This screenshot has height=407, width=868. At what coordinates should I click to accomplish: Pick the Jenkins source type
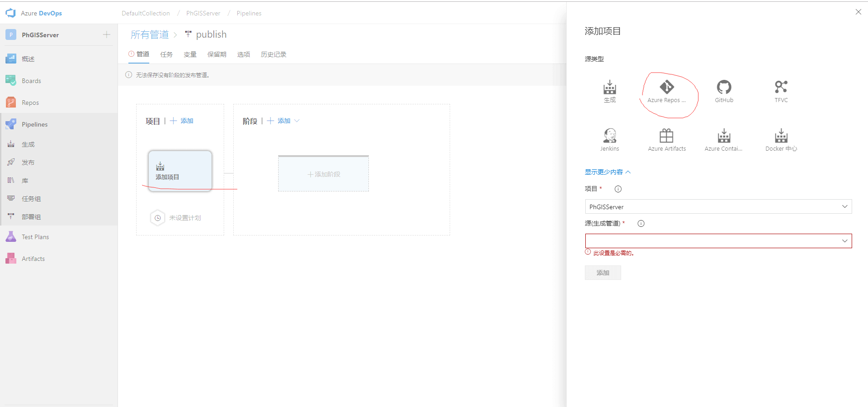[x=609, y=140]
